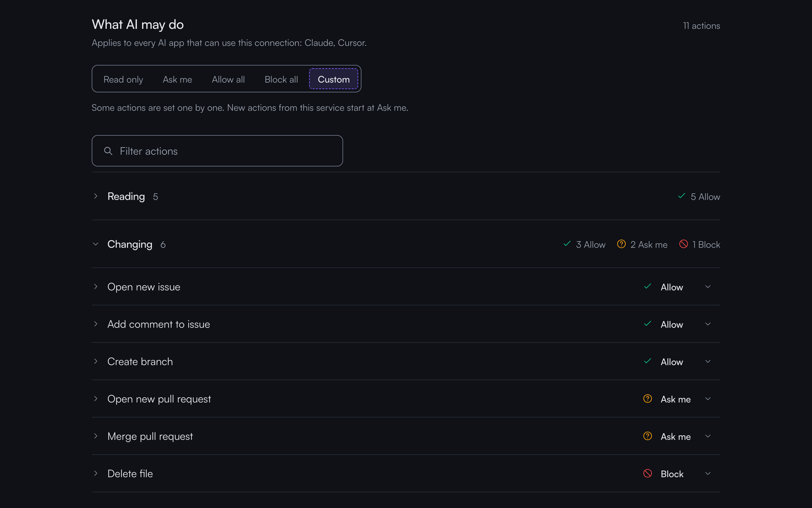
Task: Choose the Allow all preset
Action: (228, 79)
